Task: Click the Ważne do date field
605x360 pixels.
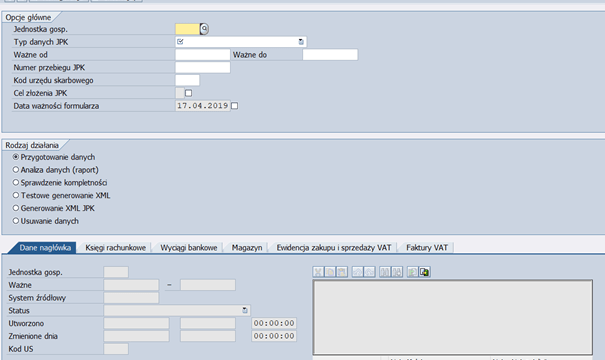Action: (330, 55)
